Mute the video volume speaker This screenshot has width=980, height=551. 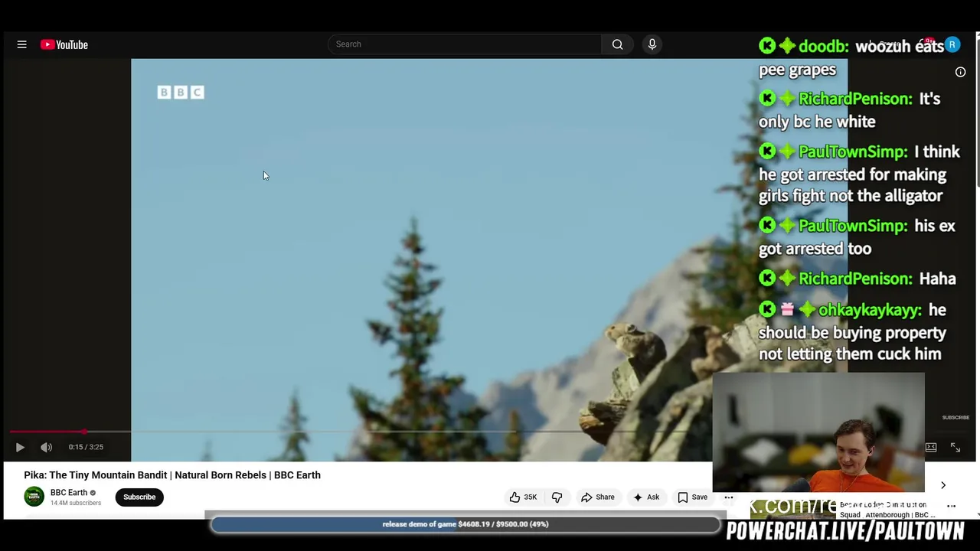[46, 447]
